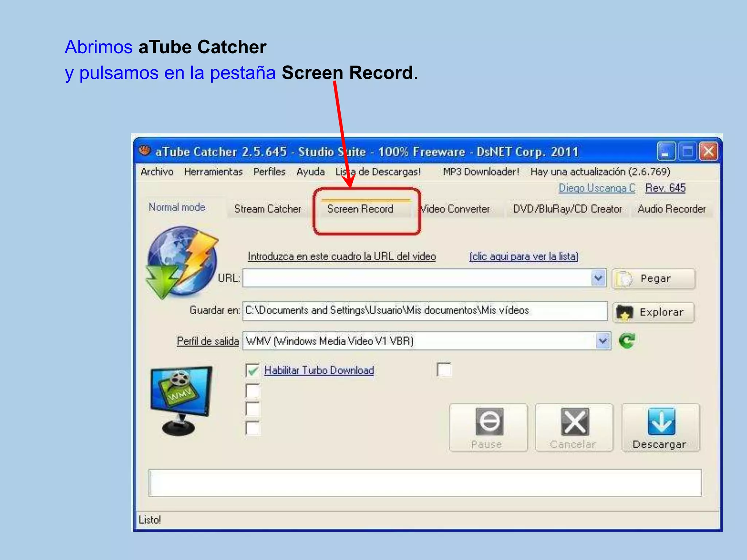747x560 pixels.
Task: Uncheck Habilitar Turbo Download checkbox
Action: (253, 370)
